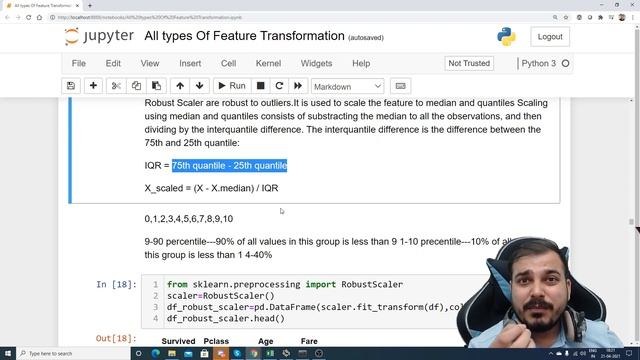Click the df_robust_scaler.head() code line
Screen dimensions: 640x360
tap(226, 318)
